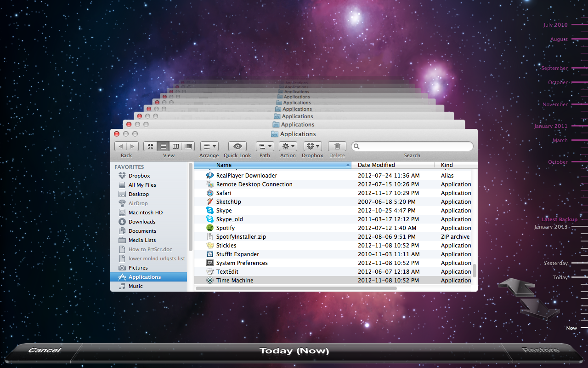
Task: Click the System Preferences icon
Action: click(210, 263)
